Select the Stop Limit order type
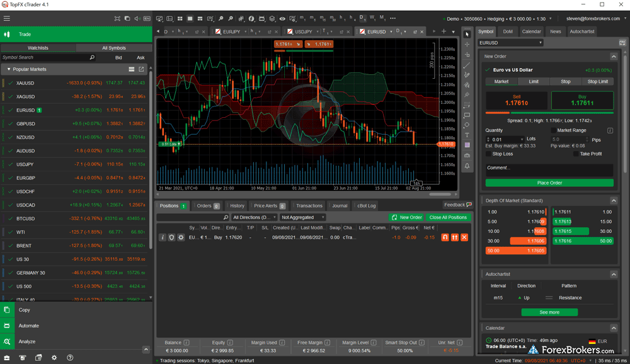Viewport: 630px width, 364px height. click(598, 82)
